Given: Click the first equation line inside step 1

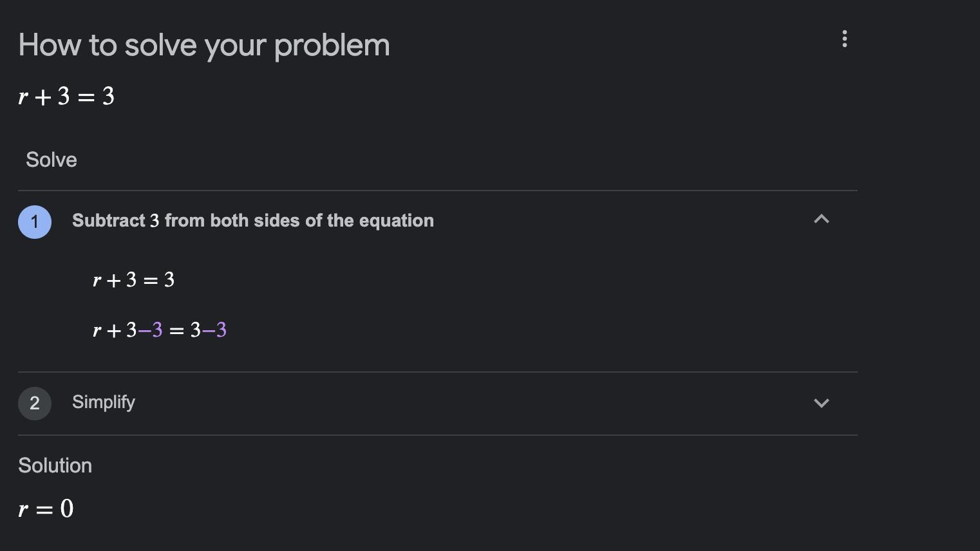Looking at the screenshot, I should pyautogui.click(x=133, y=280).
